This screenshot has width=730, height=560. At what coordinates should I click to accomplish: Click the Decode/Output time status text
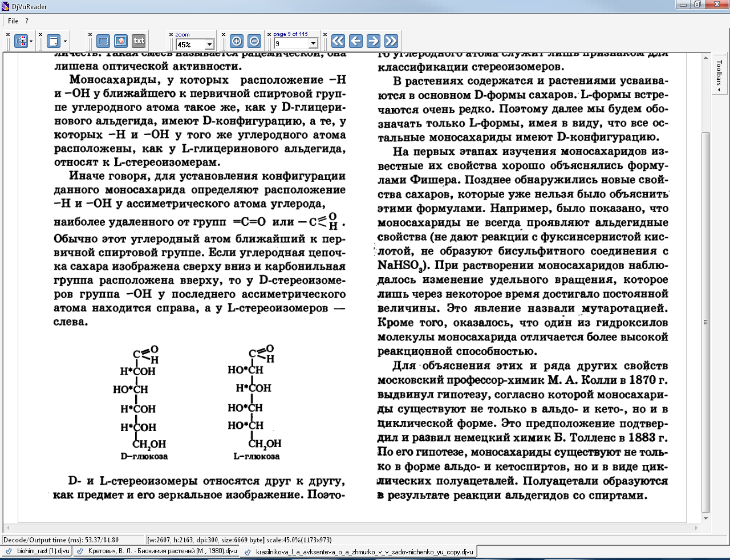[61, 539]
